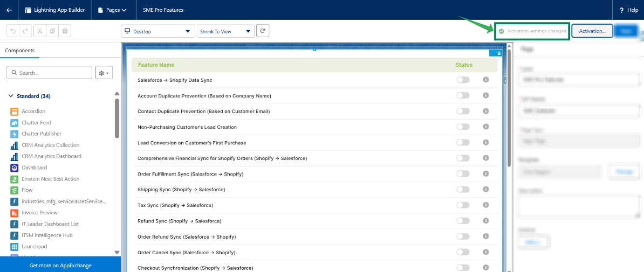Open the Help question-mark icon
The width and height of the screenshot is (644, 272).
621,10
